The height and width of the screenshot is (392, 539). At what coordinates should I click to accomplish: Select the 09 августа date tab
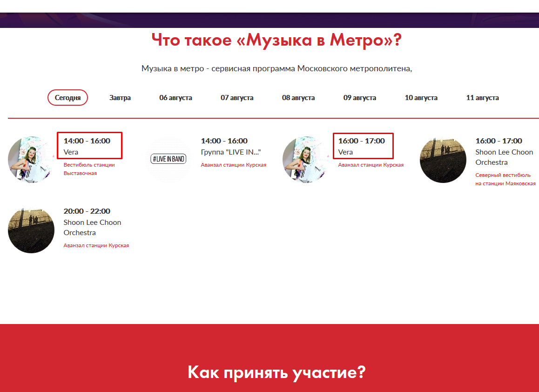360,98
